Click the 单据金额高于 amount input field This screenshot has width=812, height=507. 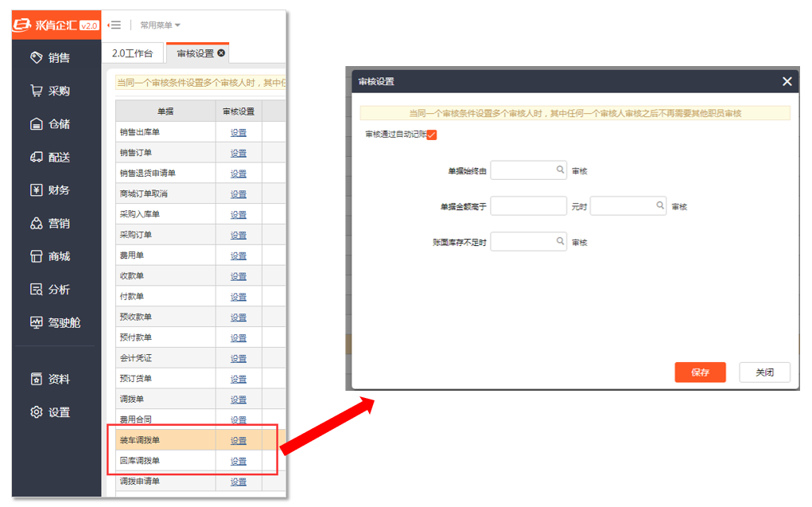[528, 206]
